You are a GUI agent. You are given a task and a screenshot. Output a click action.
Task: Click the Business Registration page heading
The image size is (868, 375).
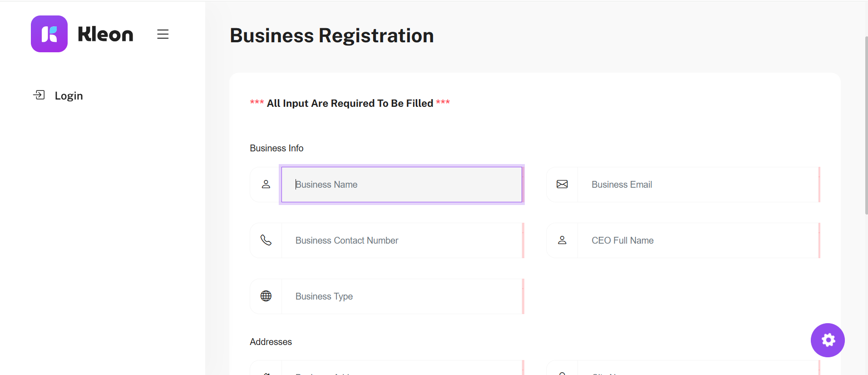pos(331,36)
